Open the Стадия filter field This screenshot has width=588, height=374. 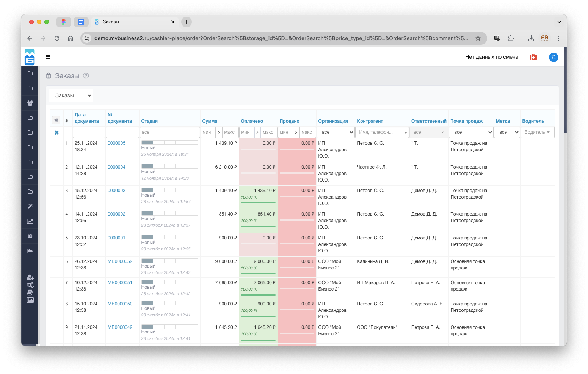pos(169,132)
